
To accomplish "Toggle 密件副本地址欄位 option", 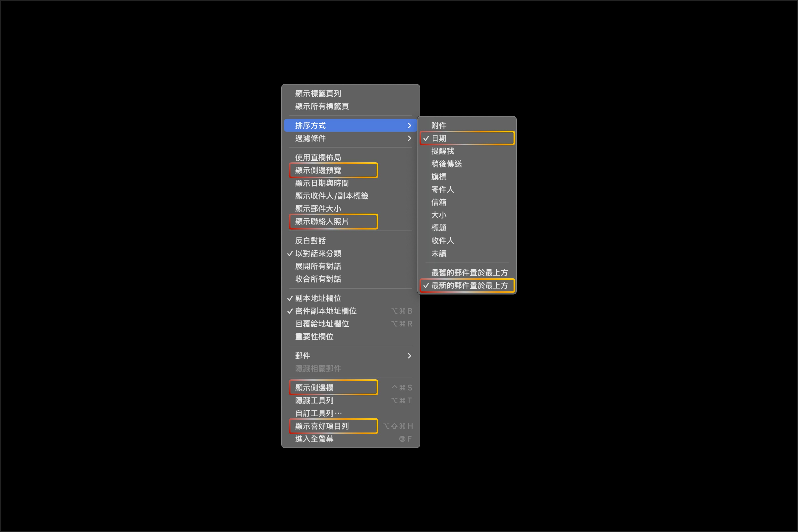I will [x=325, y=311].
